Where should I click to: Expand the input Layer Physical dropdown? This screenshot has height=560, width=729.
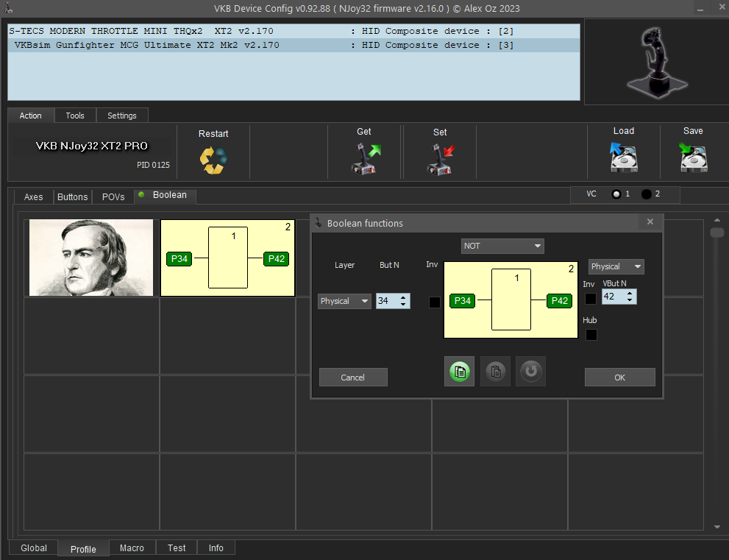pyautogui.click(x=344, y=301)
